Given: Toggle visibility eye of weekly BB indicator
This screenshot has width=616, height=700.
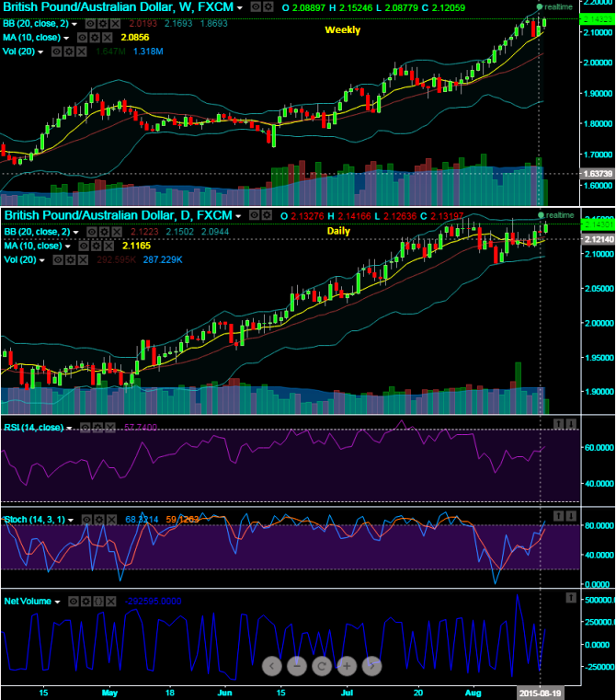Looking at the screenshot, I should coord(90,24).
